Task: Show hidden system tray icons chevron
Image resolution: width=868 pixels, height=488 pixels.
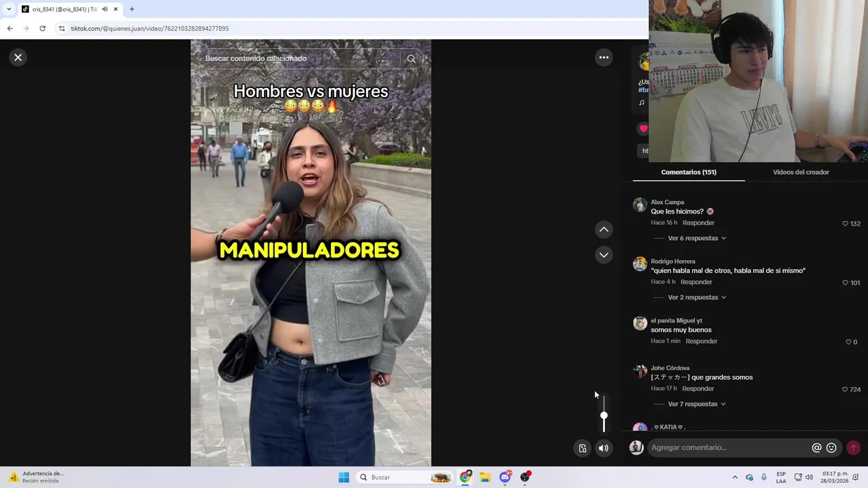Action: click(734, 477)
